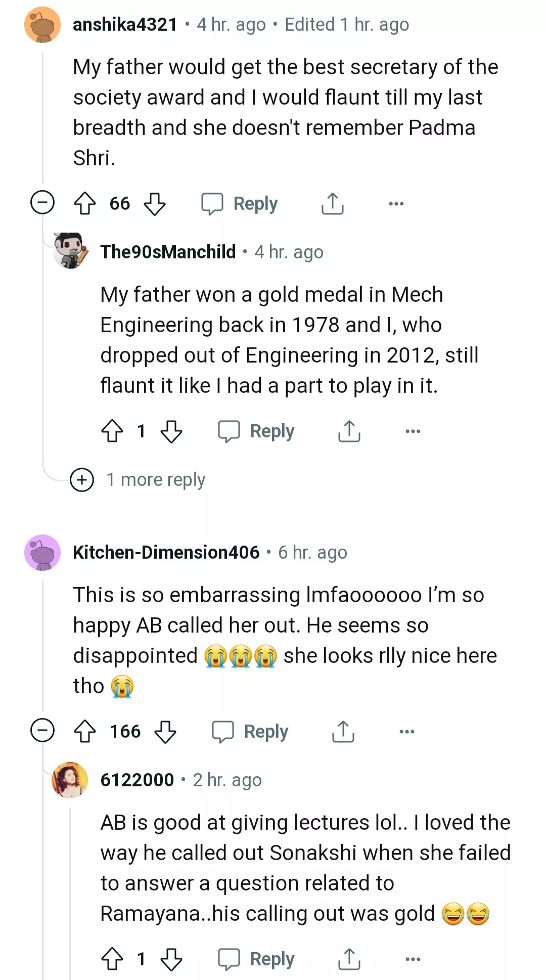This screenshot has height=980, width=546.
Task: Collapse anshika4321's comment thread
Action: click(42, 203)
